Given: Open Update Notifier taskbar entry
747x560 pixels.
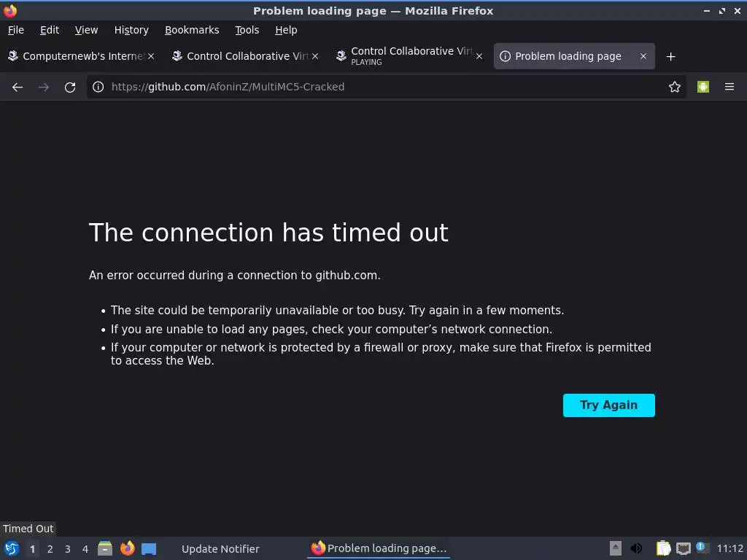Looking at the screenshot, I should coord(220,548).
